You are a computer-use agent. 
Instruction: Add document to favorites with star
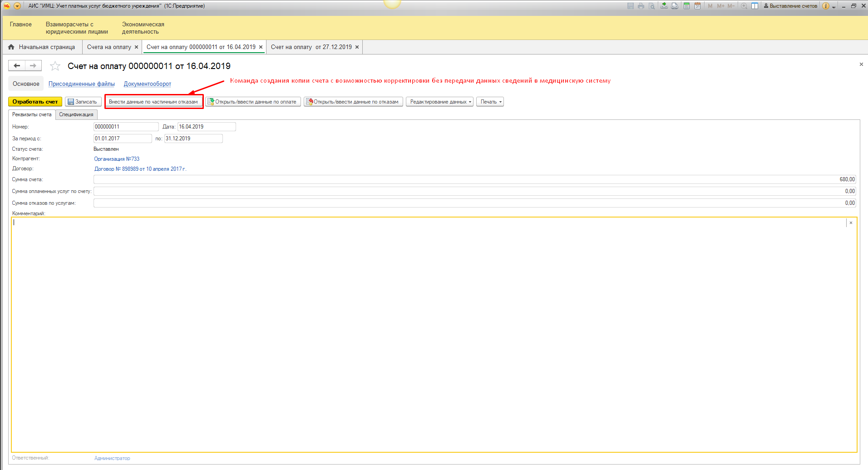55,66
